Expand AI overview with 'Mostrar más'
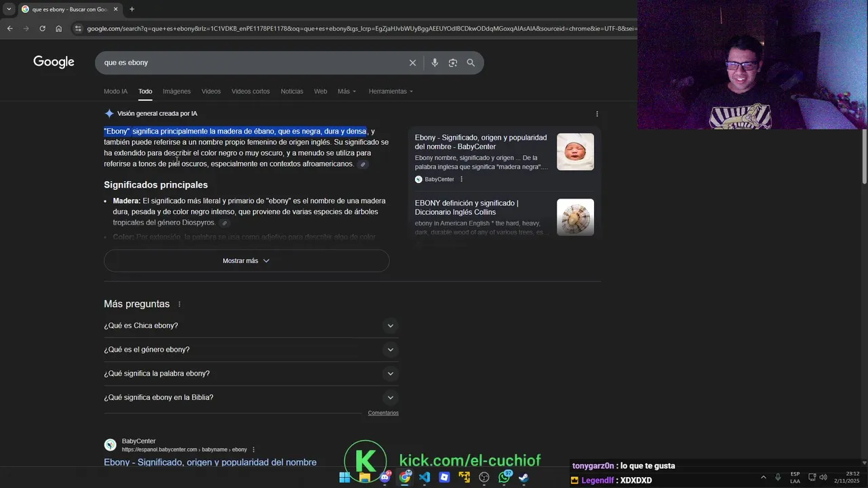 pos(246,261)
